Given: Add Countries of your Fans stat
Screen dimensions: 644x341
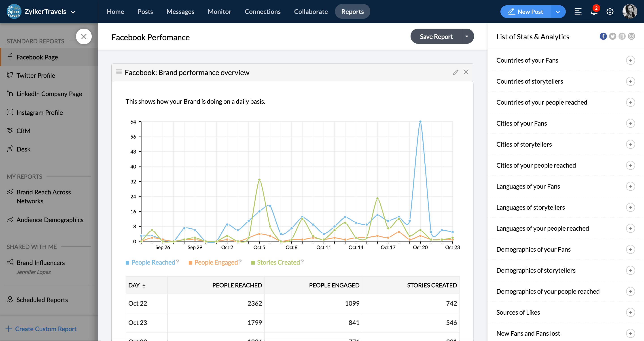Looking at the screenshot, I should tap(630, 60).
